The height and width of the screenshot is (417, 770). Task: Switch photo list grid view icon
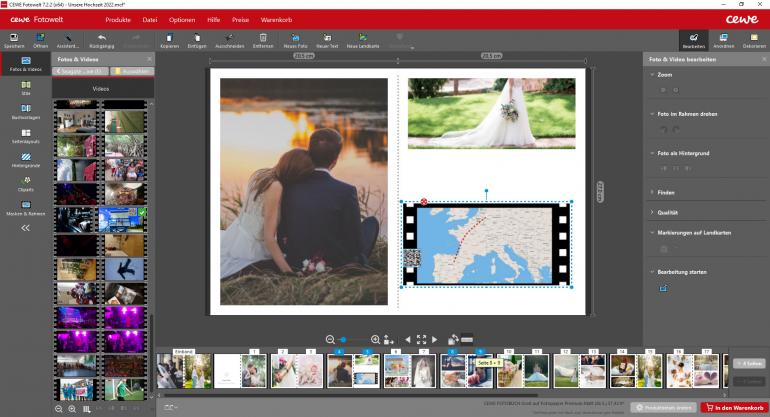pos(87,409)
